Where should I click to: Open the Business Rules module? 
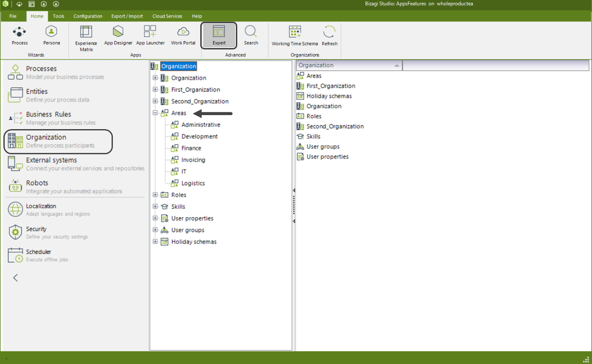[x=52, y=118]
